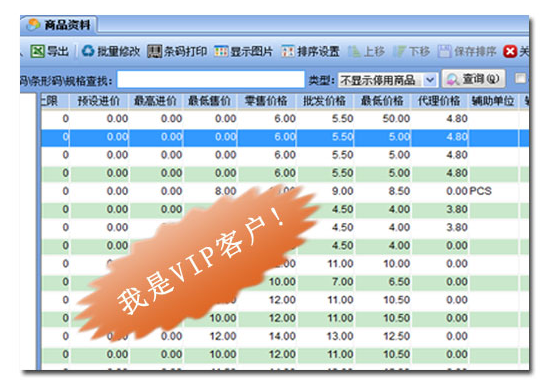Click the 7.00 wholesale price cell

click(x=343, y=282)
